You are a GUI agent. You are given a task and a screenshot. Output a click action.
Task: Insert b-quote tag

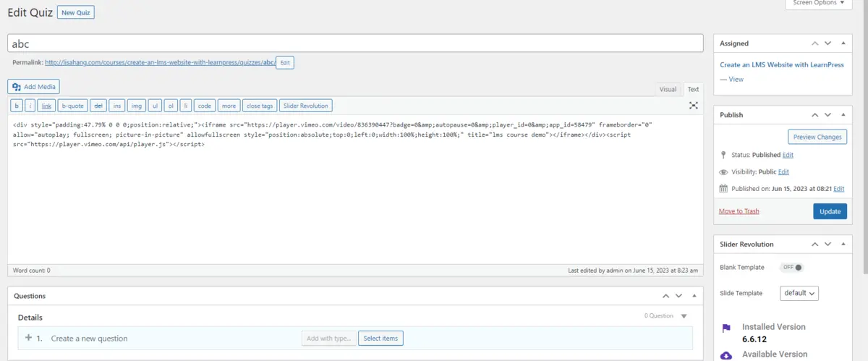[x=73, y=106]
